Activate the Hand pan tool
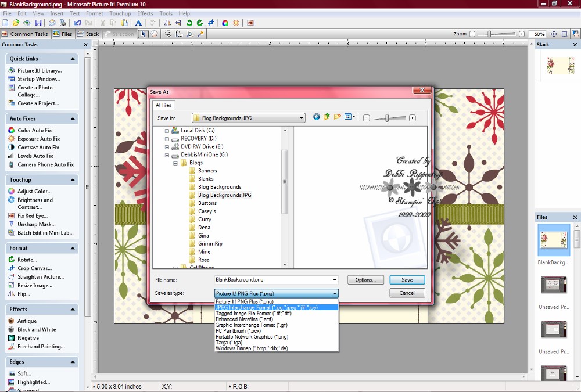Image resolution: width=581 pixels, height=392 pixels. tap(154, 34)
